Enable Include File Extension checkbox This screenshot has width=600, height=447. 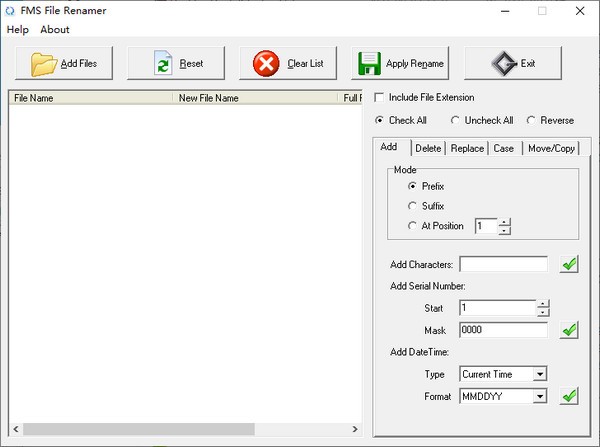point(379,98)
